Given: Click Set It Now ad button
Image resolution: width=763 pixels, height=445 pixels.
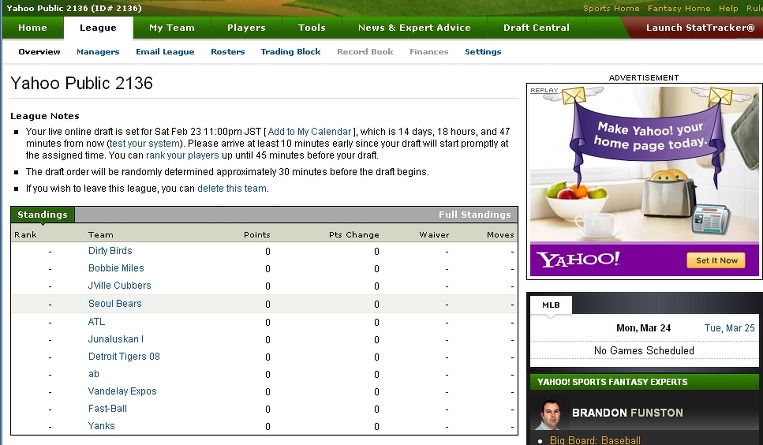Looking at the screenshot, I should click(716, 260).
